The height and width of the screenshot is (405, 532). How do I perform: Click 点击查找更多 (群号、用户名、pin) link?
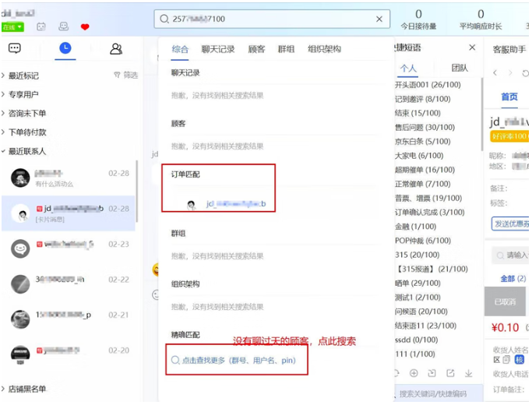pos(234,361)
